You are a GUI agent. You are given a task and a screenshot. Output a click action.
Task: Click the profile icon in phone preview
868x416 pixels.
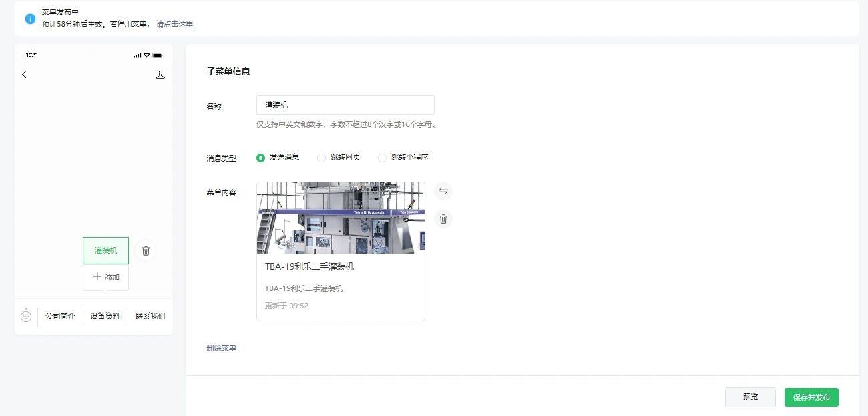[160, 75]
